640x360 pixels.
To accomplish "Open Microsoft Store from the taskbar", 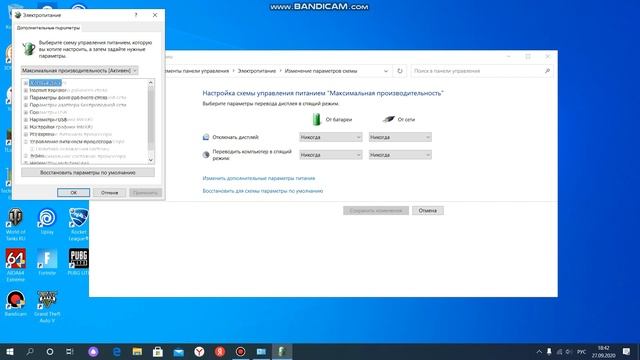I will (x=158, y=351).
